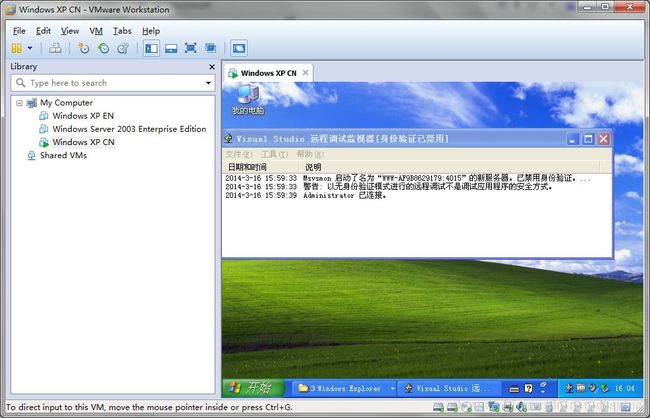Switch to the Windows XP CN tab
Image resolution: width=650 pixels, height=418 pixels.
[x=268, y=73]
